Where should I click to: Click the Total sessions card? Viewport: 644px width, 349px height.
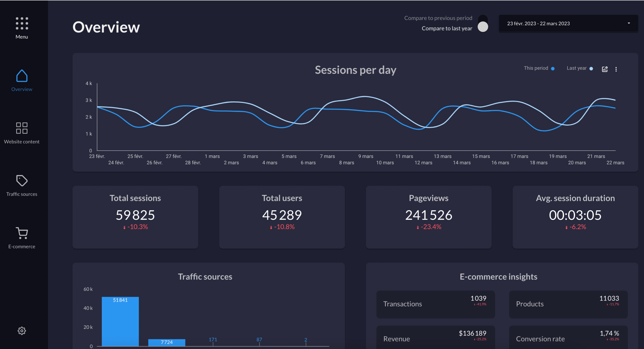(135, 217)
